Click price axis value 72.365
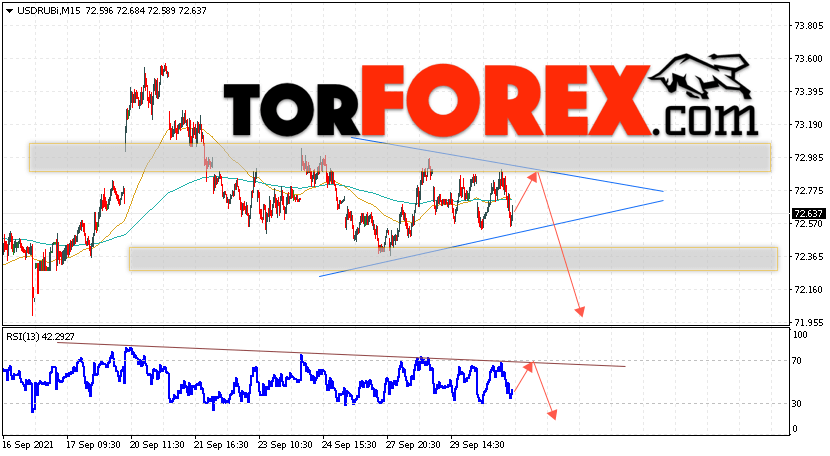 (808, 257)
